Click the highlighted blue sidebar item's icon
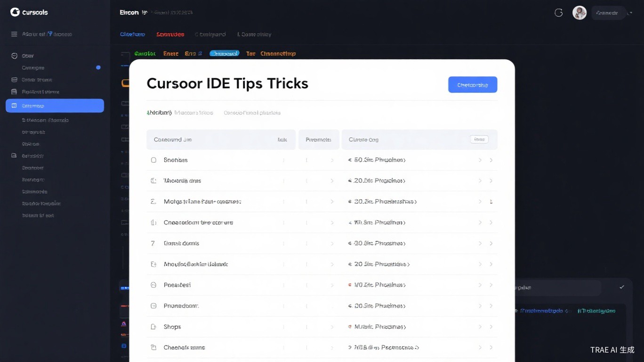644x362 pixels. tap(14, 106)
